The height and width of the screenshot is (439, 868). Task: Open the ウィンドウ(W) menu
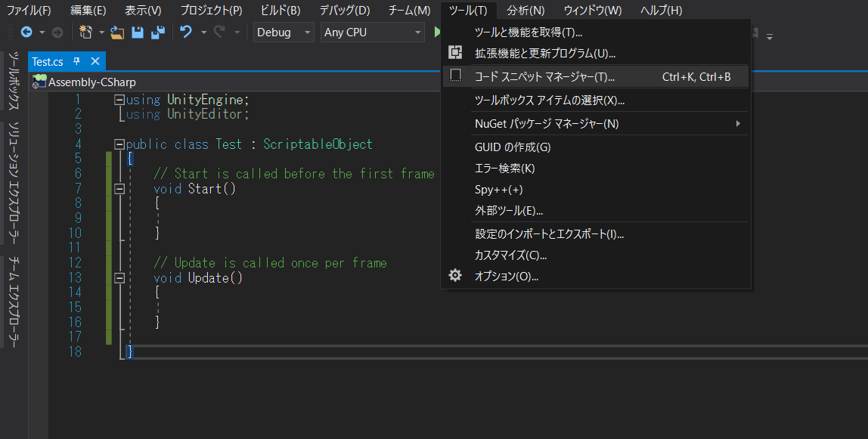pos(592,11)
